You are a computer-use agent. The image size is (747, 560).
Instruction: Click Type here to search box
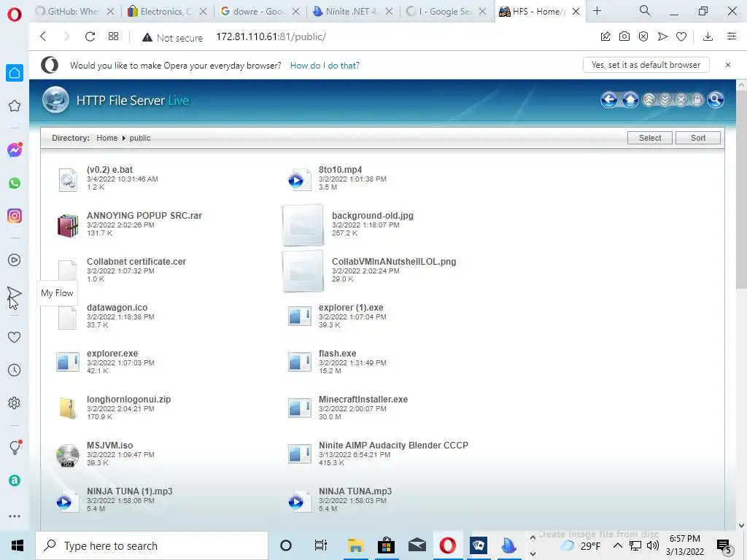pos(152,545)
